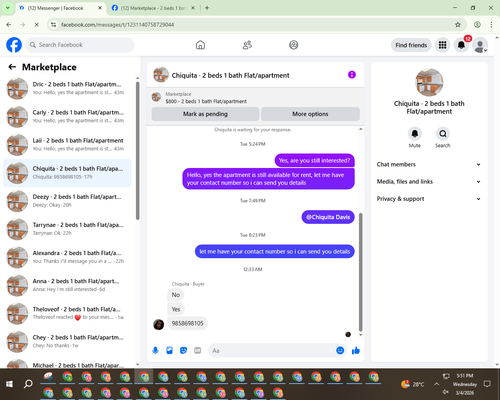
Task: Open Anna conversation
Action: pos(67,285)
